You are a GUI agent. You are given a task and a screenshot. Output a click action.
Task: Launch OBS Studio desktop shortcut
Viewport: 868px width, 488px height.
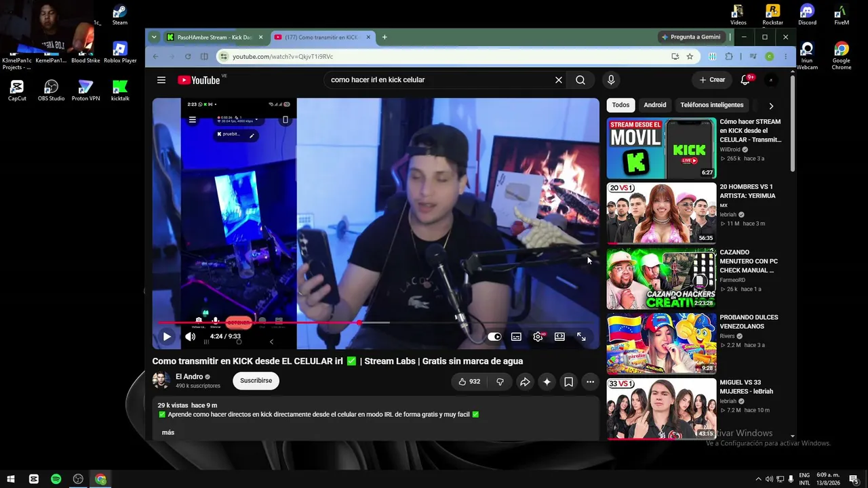52,90
